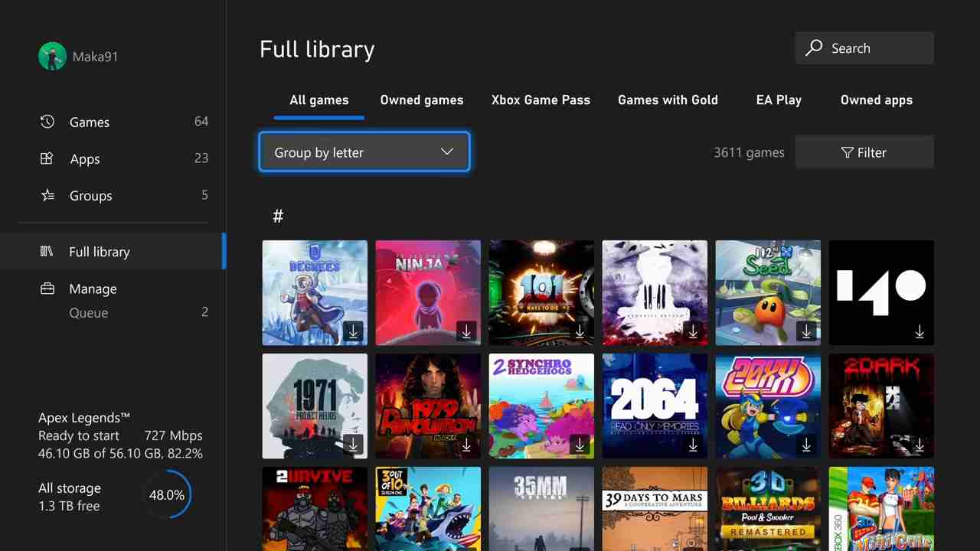The image size is (980, 551).
Task: Go to the EA Play tab
Action: tap(779, 100)
